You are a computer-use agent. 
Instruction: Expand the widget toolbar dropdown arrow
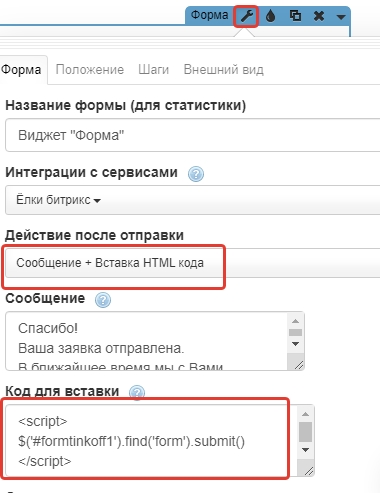[x=341, y=17]
